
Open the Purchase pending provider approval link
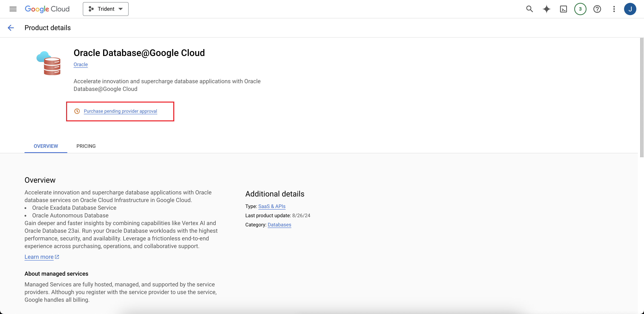click(x=120, y=111)
